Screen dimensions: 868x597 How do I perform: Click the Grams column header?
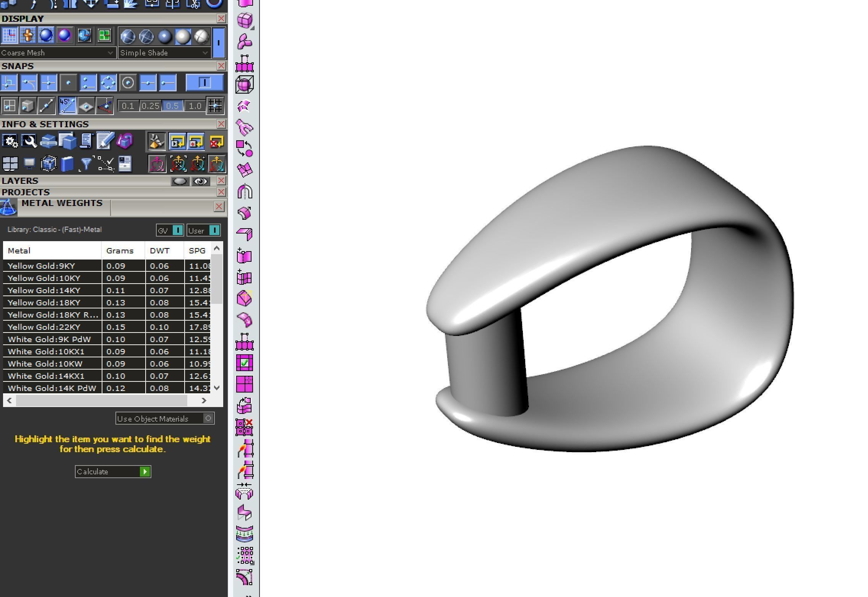click(x=123, y=251)
